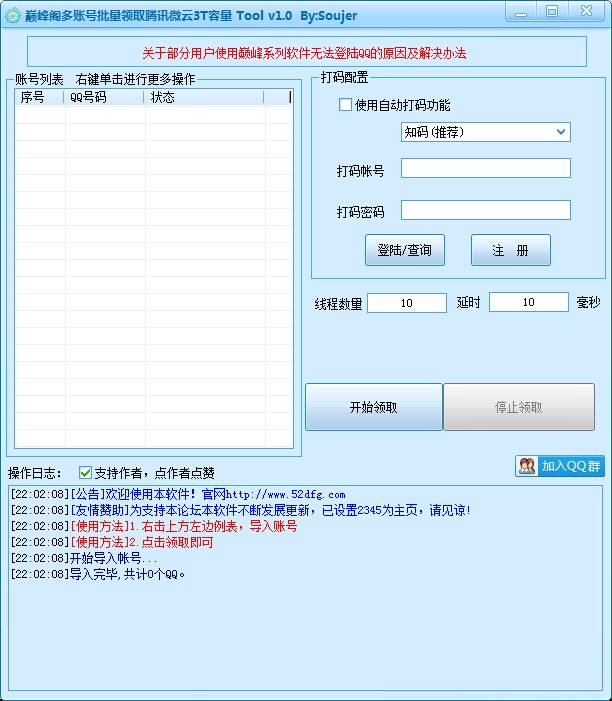Minimize the window
The image size is (612, 701).
coord(521,12)
